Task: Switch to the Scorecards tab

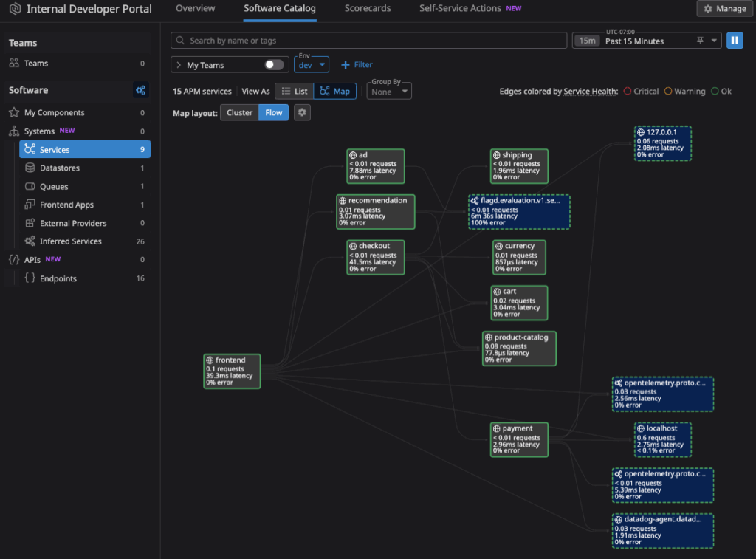Action: pos(367,9)
